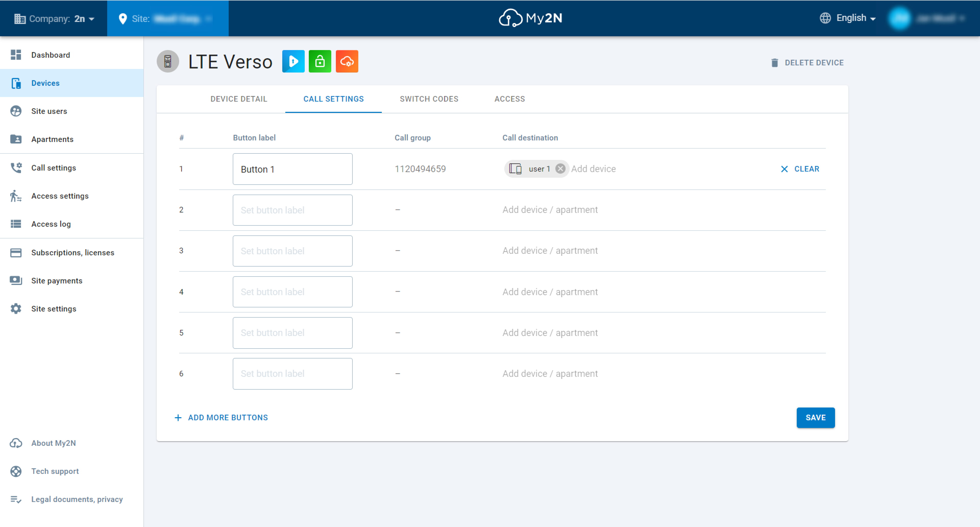Save the call settings

point(816,418)
